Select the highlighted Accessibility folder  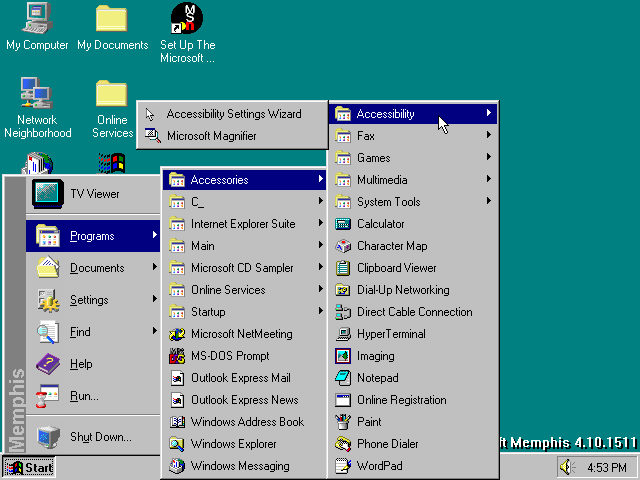413,114
